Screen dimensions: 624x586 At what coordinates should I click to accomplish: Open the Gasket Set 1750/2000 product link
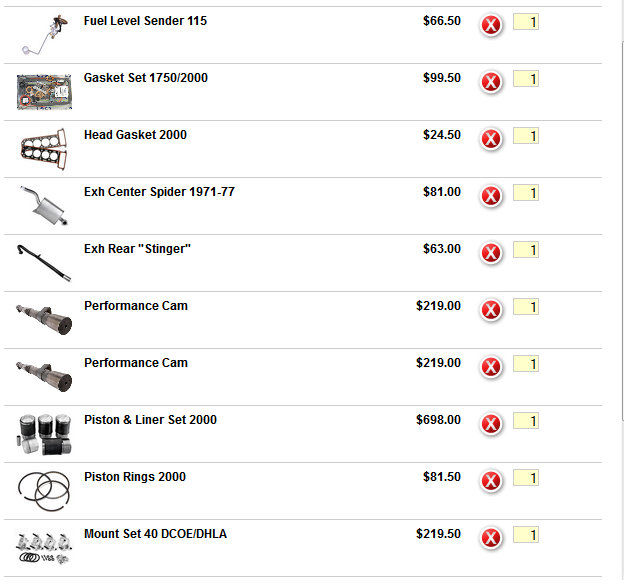coord(146,78)
